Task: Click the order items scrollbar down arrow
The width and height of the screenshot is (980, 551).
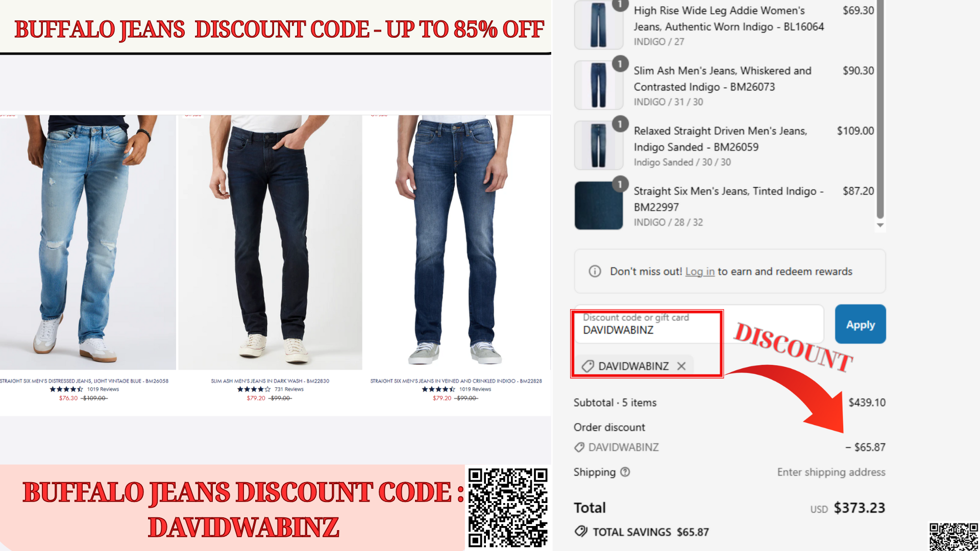Action: [880, 225]
